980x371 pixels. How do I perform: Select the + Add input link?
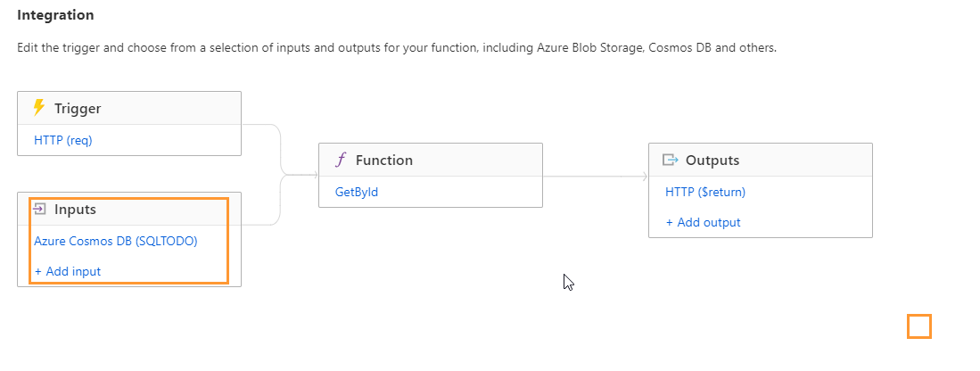(68, 271)
